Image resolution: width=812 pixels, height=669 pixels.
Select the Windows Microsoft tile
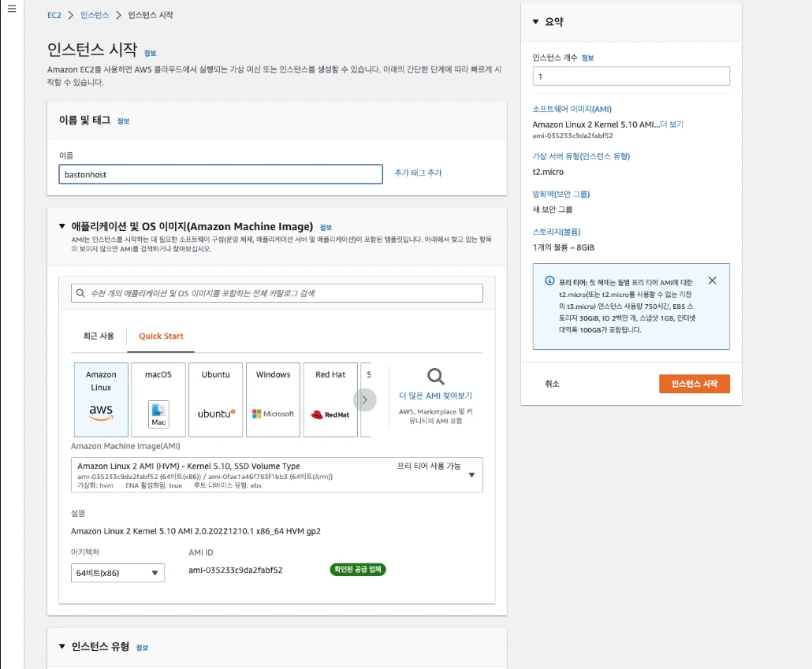click(x=273, y=400)
